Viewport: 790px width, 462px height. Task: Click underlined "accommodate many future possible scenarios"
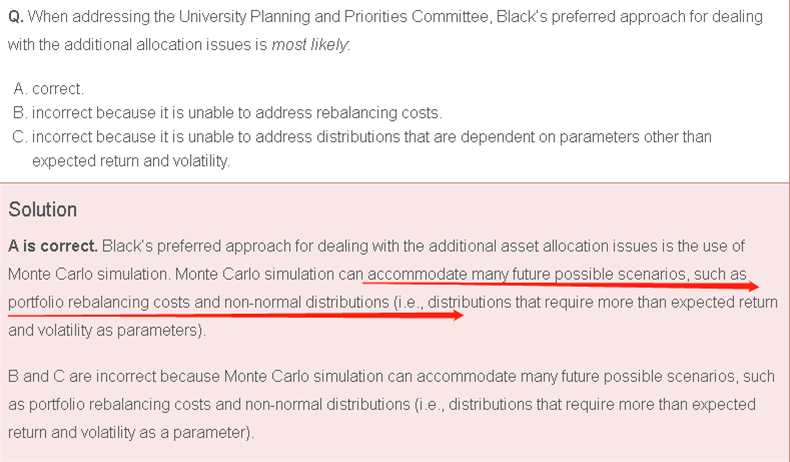click(522, 274)
